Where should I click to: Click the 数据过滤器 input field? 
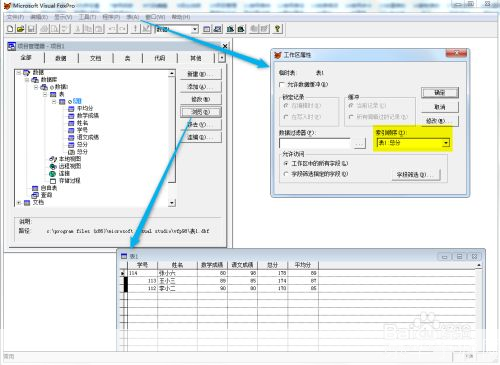point(315,143)
